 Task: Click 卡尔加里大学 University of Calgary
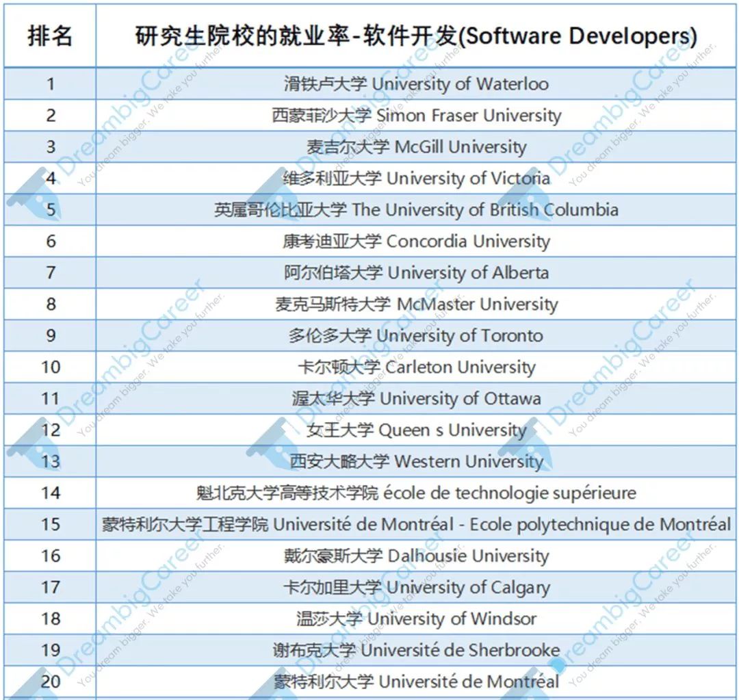click(416, 587)
